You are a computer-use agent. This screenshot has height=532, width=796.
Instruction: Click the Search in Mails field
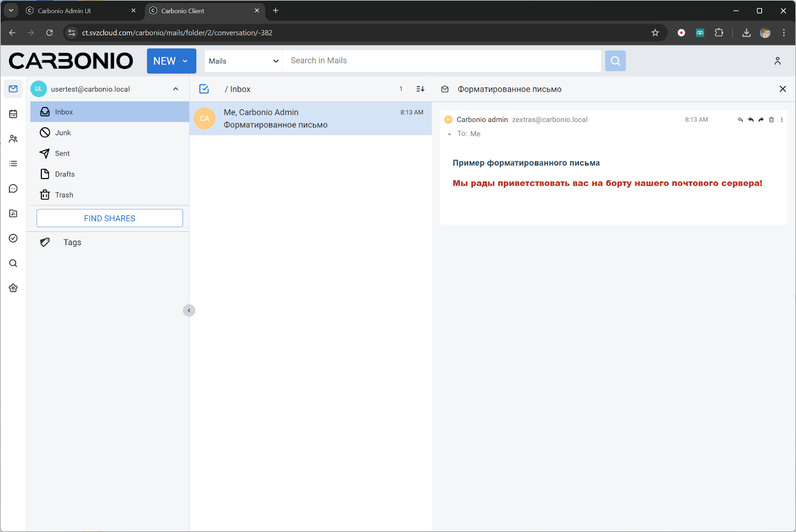tap(442, 61)
